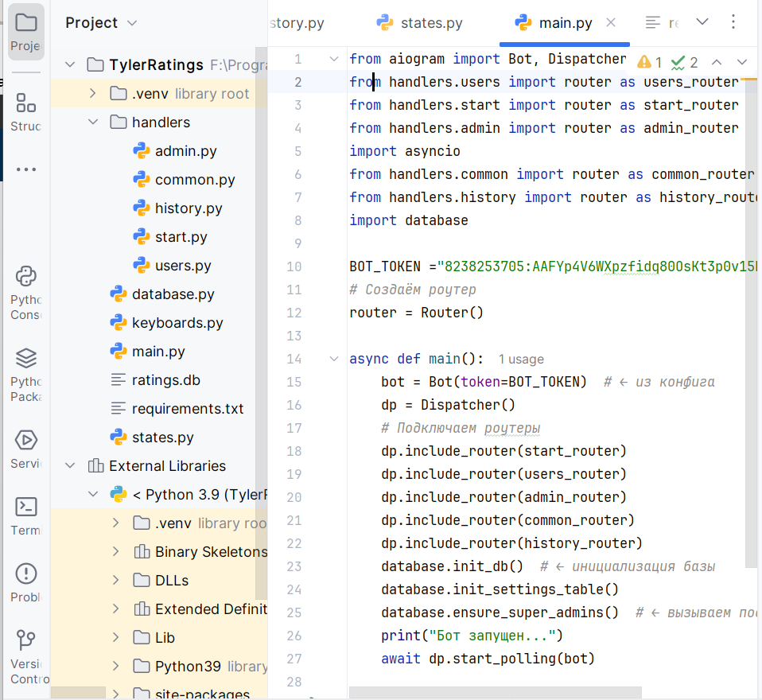Open start.py in the project tree
This screenshot has height=700, width=762.
click(x=170, y=237)
